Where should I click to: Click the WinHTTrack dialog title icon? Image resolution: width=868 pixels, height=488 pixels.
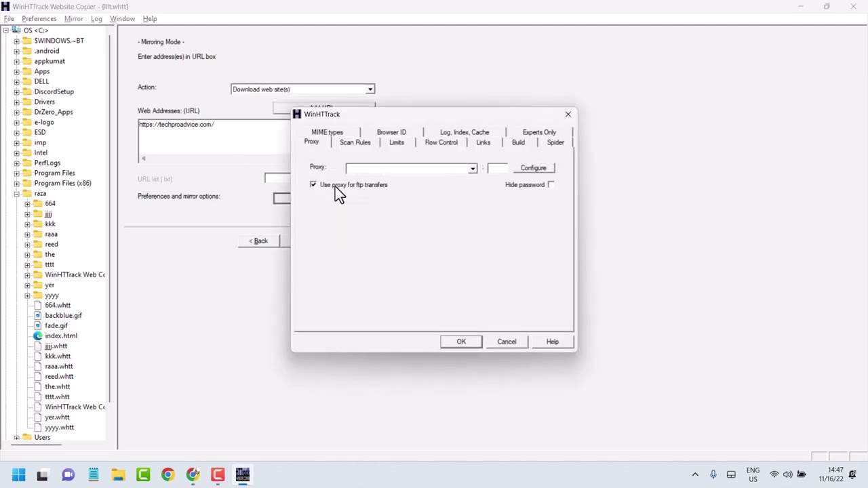coord(297,114)
